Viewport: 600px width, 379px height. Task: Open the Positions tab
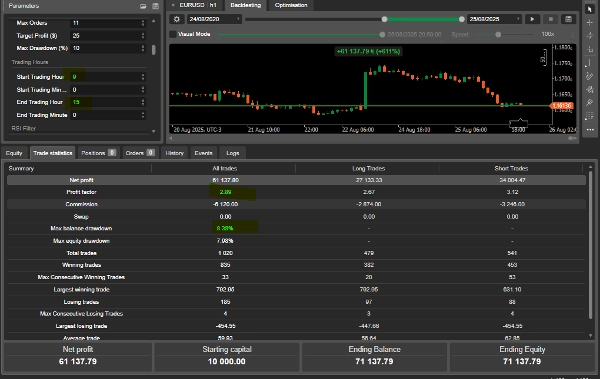(x=98, y=153)
